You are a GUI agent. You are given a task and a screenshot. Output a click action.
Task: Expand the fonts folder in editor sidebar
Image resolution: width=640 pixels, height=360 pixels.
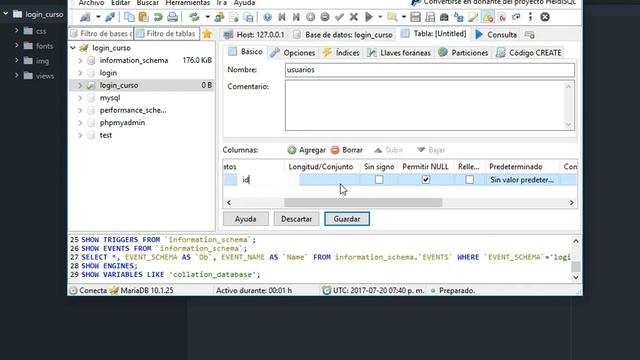(x=16, y=46)
